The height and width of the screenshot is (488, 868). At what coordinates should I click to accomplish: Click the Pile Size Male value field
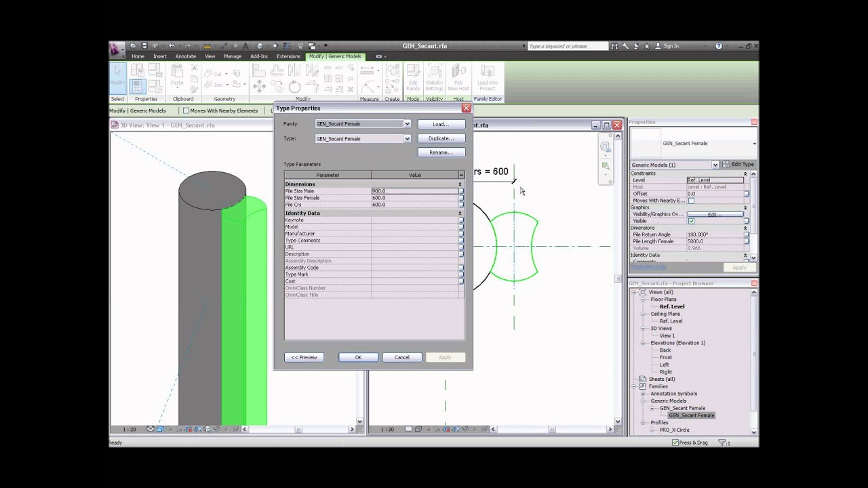coord(412,191)
